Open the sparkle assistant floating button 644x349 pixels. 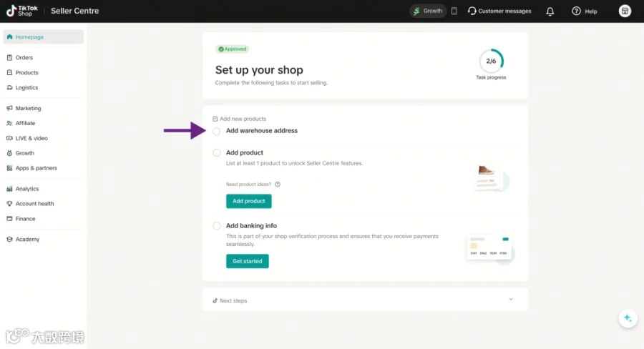click(x=628, y=318)
